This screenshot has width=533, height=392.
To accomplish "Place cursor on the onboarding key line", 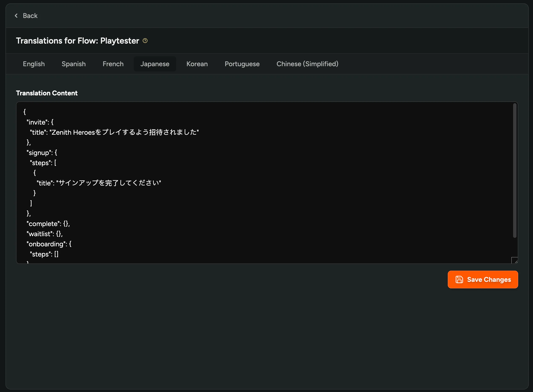I will [x=49, y=244].
